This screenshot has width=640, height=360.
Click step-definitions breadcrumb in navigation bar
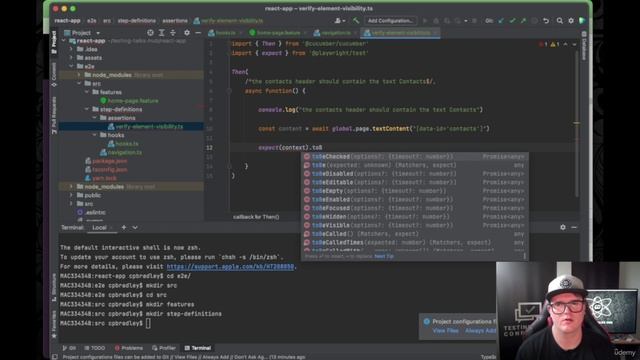click(x=137, y=21)
